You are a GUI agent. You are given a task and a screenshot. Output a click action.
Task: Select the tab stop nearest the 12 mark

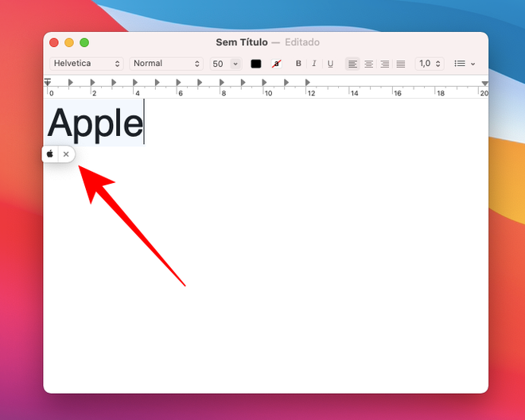tap(308, 82)
